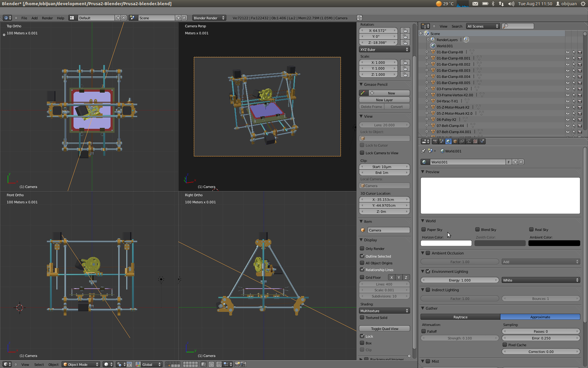Click the Energy value field under Environment Lighting

(x=459, y=280)
